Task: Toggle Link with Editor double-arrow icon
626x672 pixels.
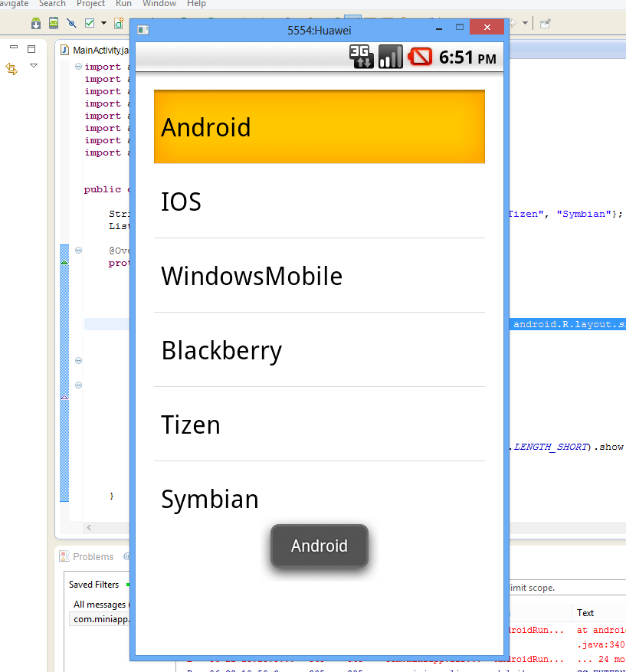Action: pos(11,68)
